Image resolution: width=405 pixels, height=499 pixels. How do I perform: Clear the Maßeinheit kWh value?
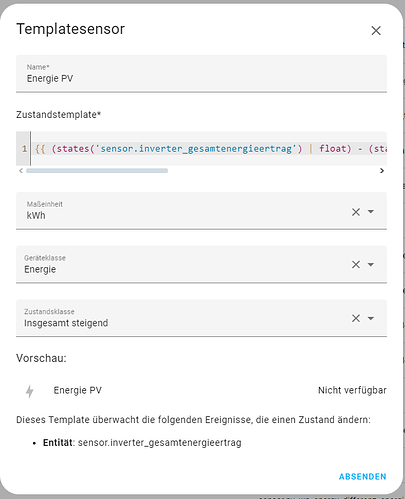356,212
